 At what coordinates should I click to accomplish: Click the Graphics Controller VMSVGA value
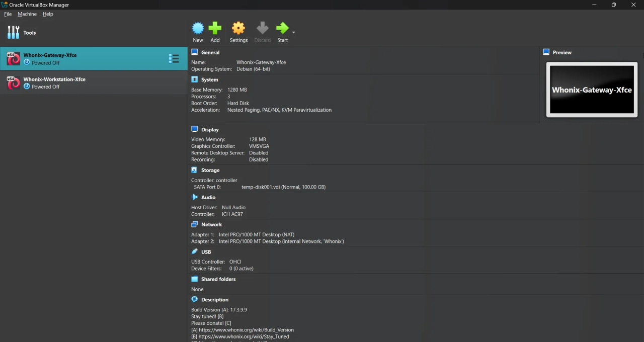pos(259,146)
